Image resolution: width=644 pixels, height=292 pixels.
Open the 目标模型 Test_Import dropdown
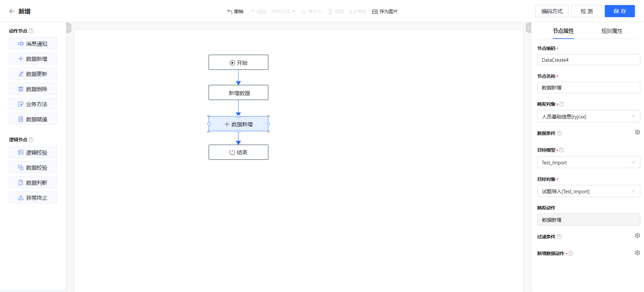[589, 162]
